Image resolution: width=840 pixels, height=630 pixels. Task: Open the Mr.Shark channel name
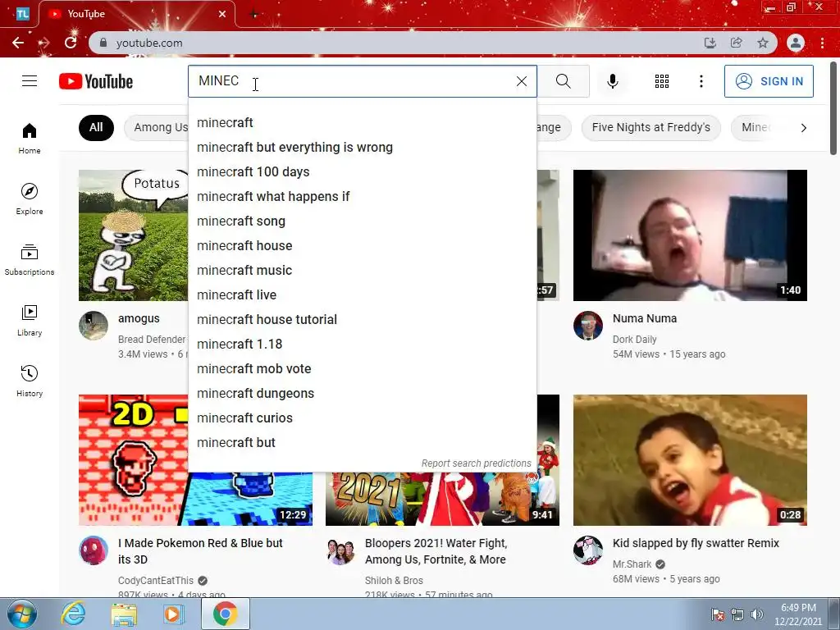(632, 564)
